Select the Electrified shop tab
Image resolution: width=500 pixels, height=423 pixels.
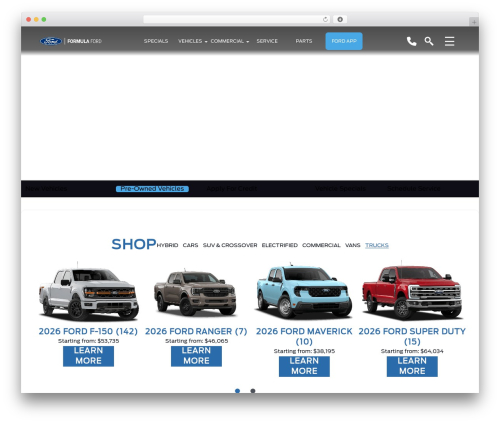click(x=280, y=245)
